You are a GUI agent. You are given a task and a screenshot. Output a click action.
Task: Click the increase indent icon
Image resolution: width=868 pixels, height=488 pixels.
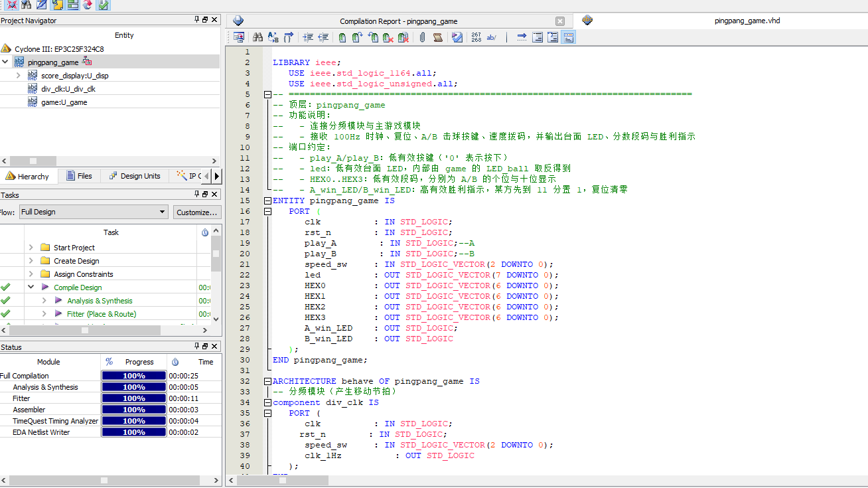tap(308, 37)
